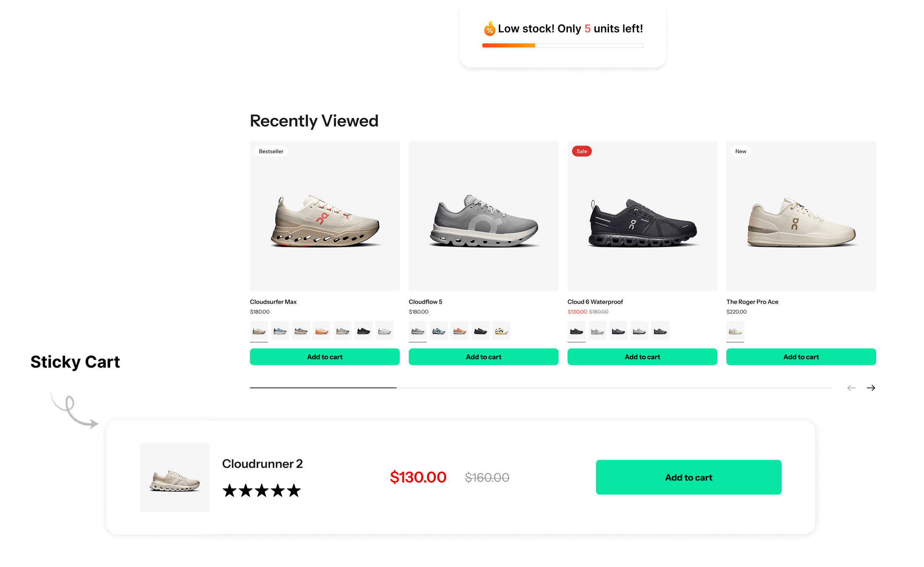Screen dimensions: 924x567
Task: Add The Roger Pro Ace to cart
Action: pyautogui.click(x=801, y=357)
